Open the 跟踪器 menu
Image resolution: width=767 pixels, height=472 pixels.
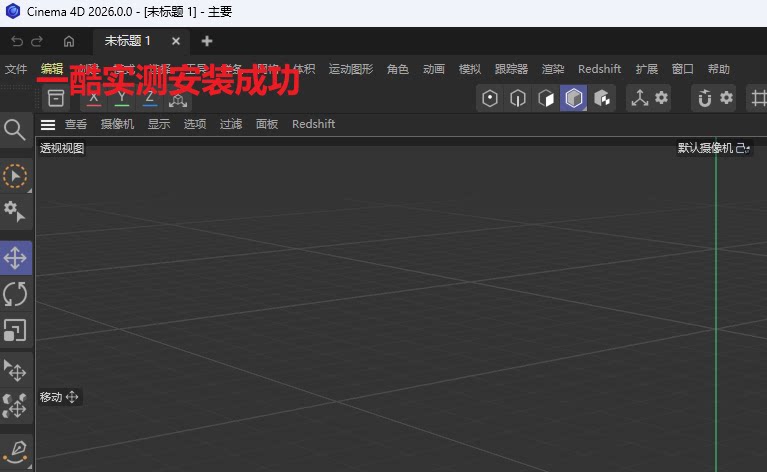(511, 69)
